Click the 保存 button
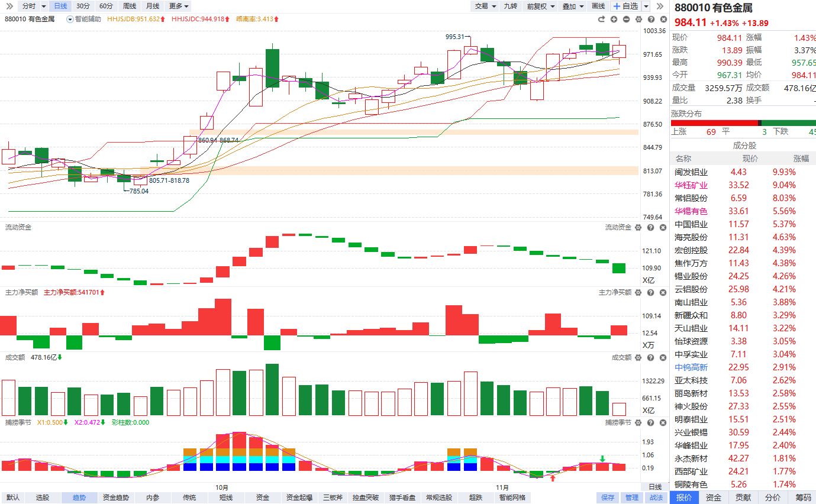 608,497
